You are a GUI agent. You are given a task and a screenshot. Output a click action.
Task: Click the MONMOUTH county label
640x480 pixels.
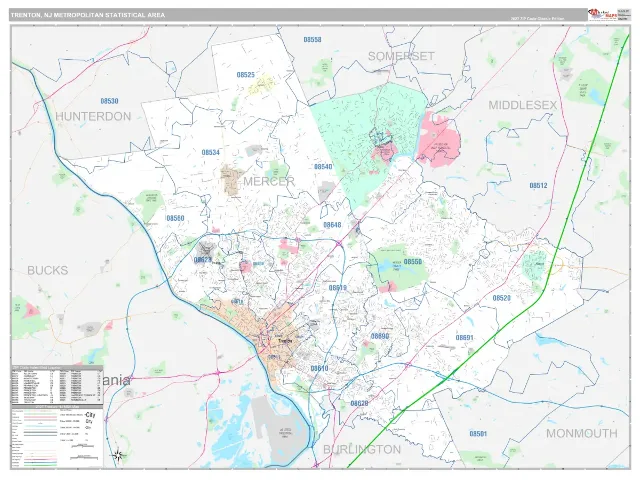click(582, 433)
